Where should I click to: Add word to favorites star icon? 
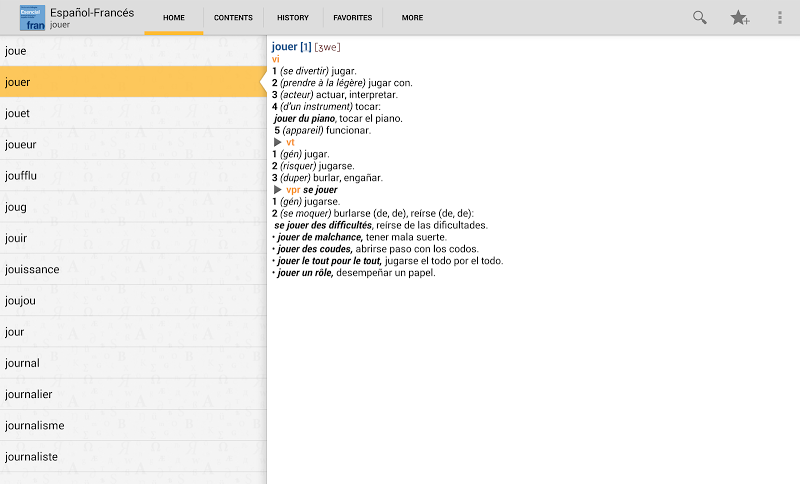(739, 18)
